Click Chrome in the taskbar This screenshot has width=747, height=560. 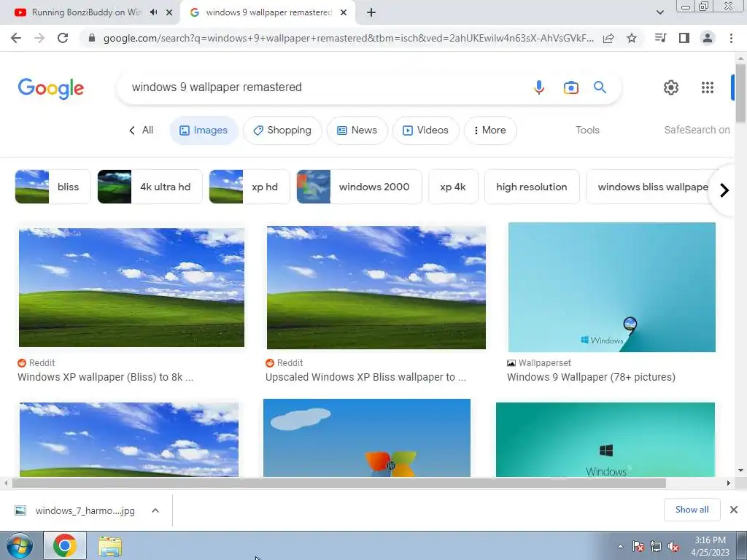tap(65, 545)
